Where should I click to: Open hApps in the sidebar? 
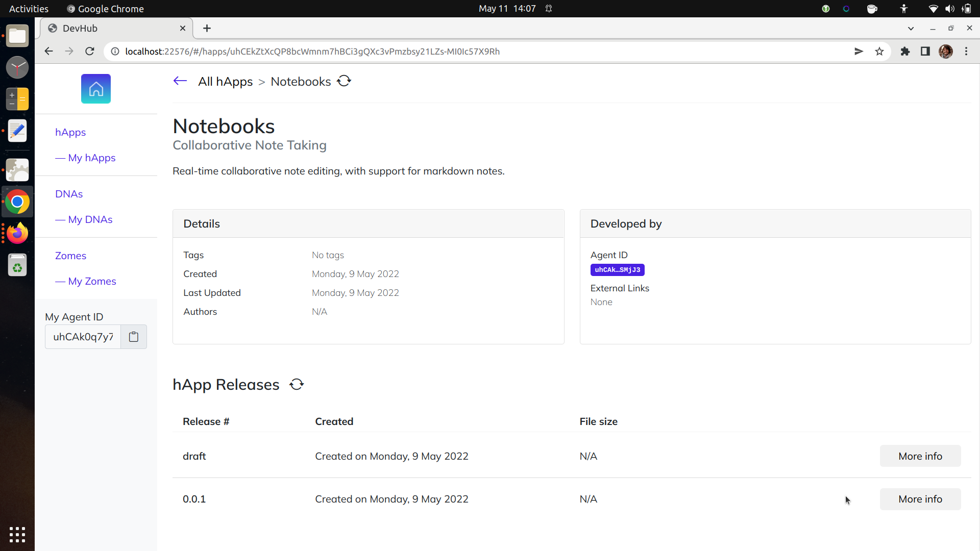click(x=70, y=132)
